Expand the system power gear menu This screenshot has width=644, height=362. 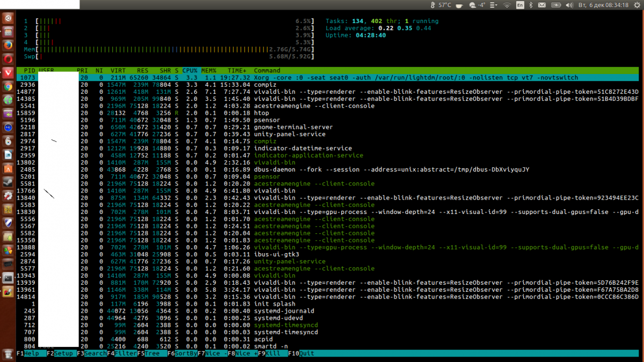tap(636, 5)
